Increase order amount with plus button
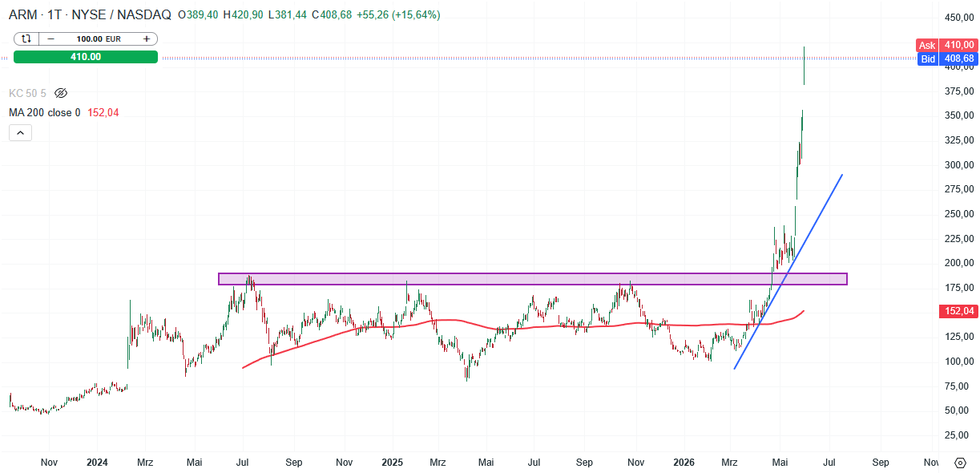 coord(147,38)
